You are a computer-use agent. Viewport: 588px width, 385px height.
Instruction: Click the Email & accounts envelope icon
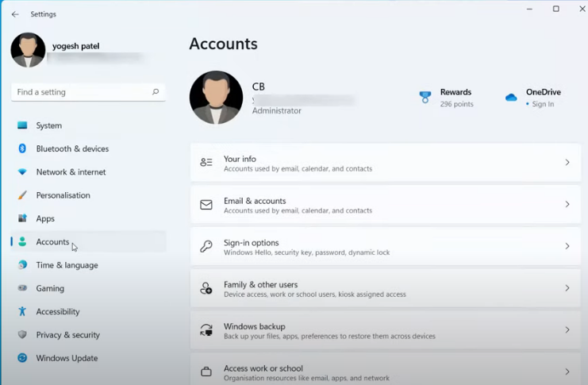[206, 205]
